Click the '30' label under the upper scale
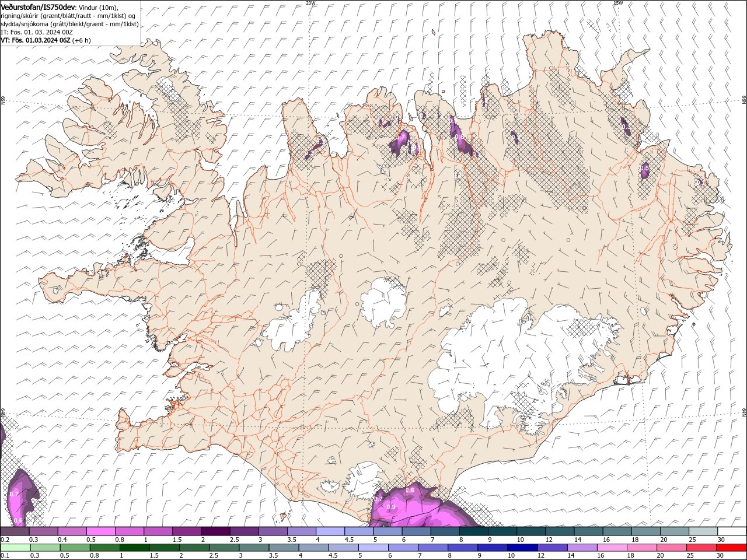The width and height of the screenshot is (747, 560). [x=721, y=540]
